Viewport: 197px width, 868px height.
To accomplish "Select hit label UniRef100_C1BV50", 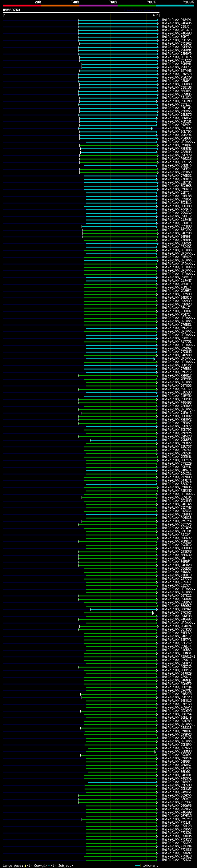I will pyautogui.click(x=176, y=396).
